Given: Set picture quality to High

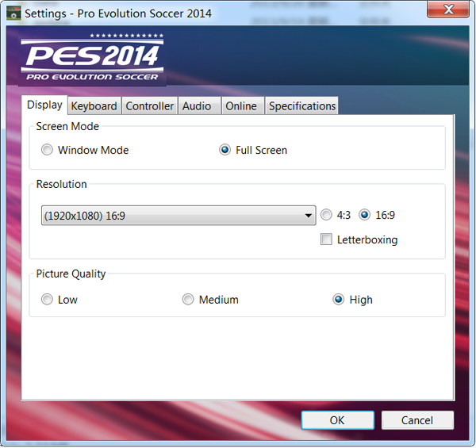Looking at the screenshot, I should [338, 300].
